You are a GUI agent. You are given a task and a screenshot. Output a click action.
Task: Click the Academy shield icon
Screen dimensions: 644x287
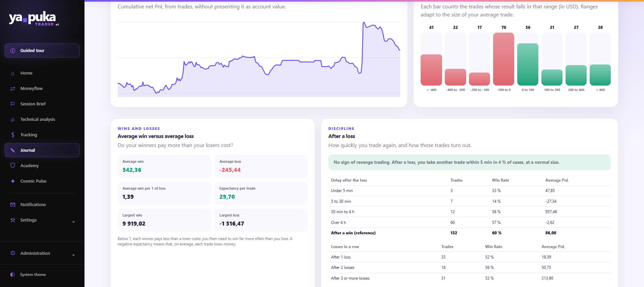click(13, 165)
